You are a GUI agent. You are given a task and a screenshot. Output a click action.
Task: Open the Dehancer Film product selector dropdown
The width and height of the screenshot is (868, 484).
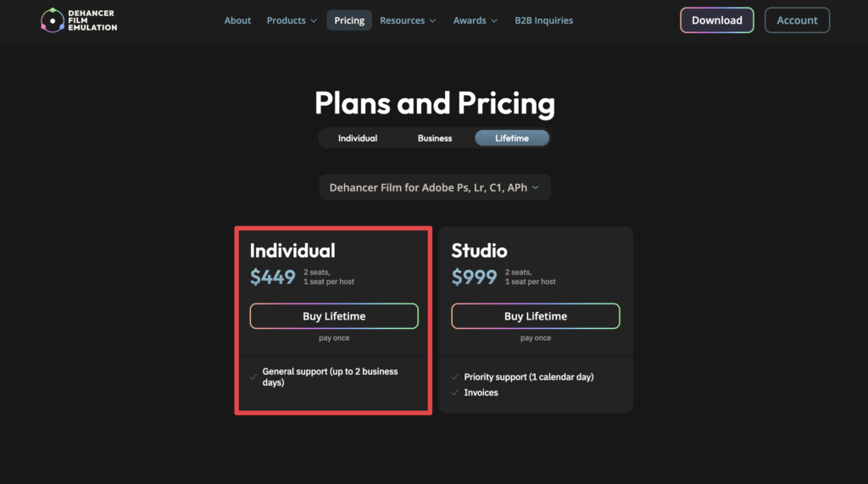click(435, 187)
